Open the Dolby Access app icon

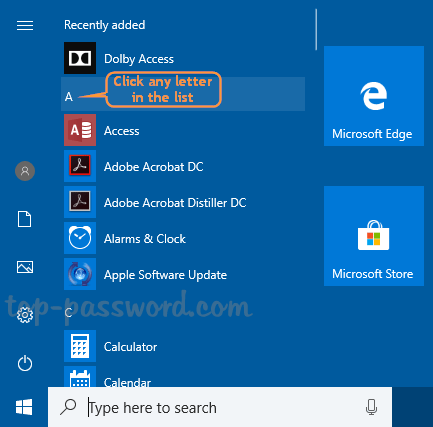(80, 58)
